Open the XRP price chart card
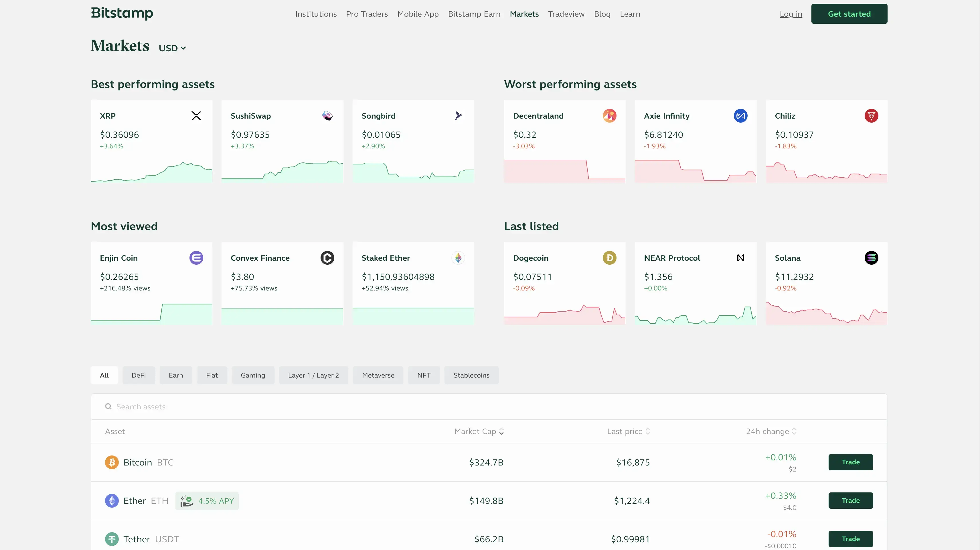Image resolution: width=980 pixels, height=550 pixels. (x=151, y=141)
